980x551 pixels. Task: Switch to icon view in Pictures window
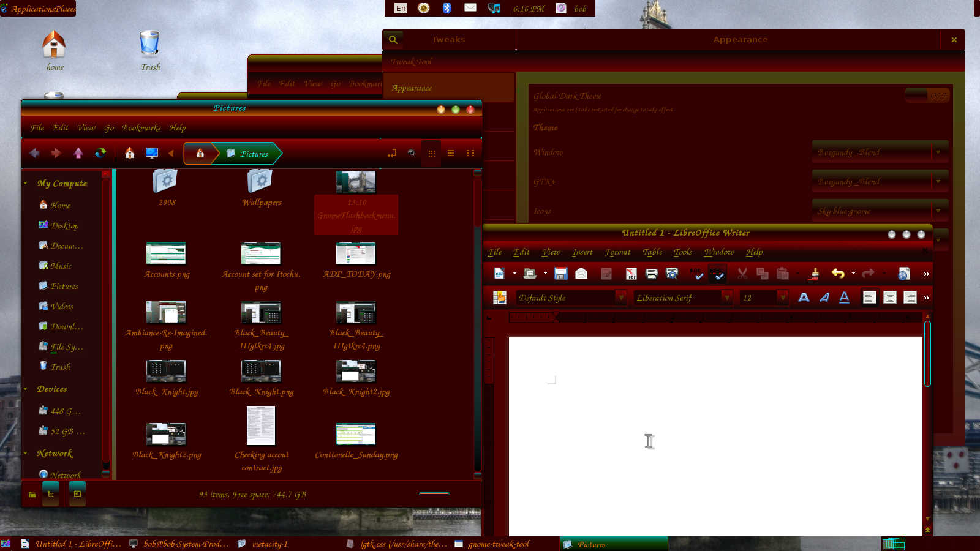pos(432,153)
